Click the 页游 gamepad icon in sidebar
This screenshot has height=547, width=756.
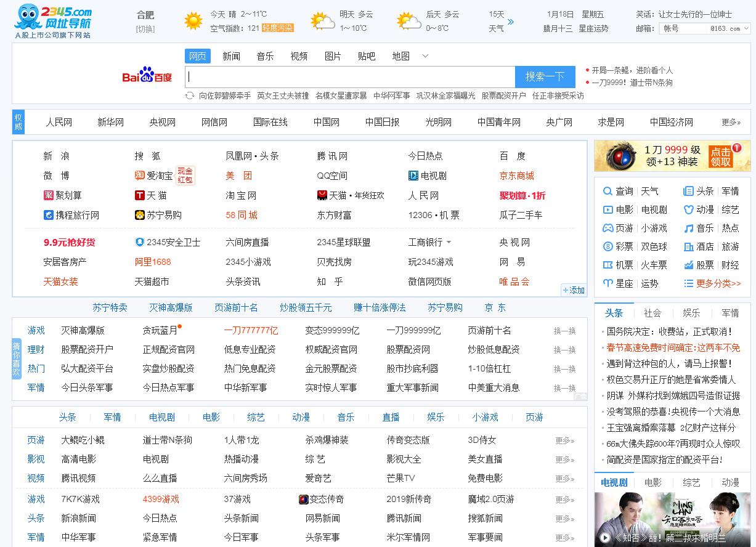[608, 228]
